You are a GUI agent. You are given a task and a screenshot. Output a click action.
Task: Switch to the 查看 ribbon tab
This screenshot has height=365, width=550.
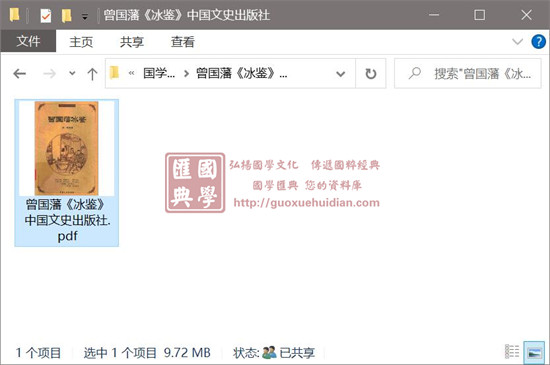tap(182, 42)
